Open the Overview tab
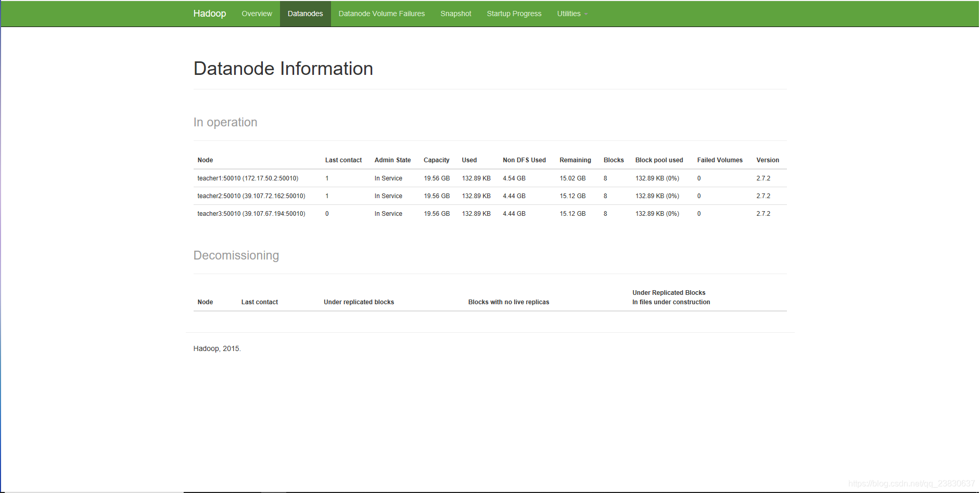 (257, 14)
